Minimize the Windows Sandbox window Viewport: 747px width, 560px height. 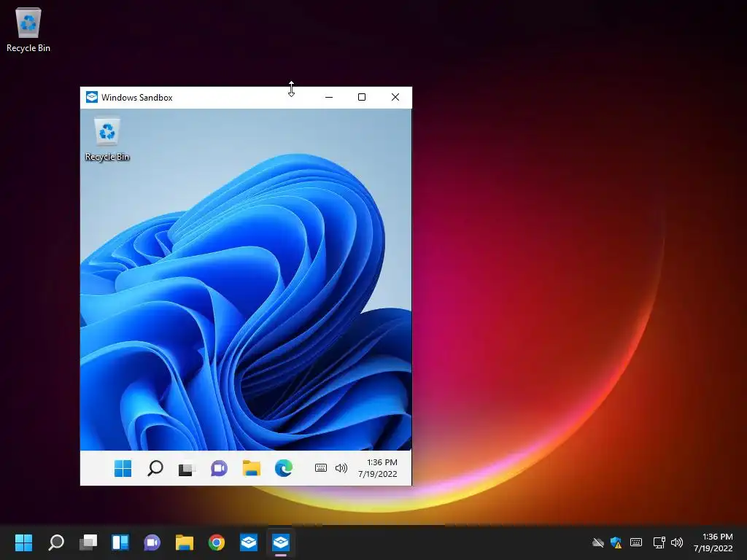[329, 97]
